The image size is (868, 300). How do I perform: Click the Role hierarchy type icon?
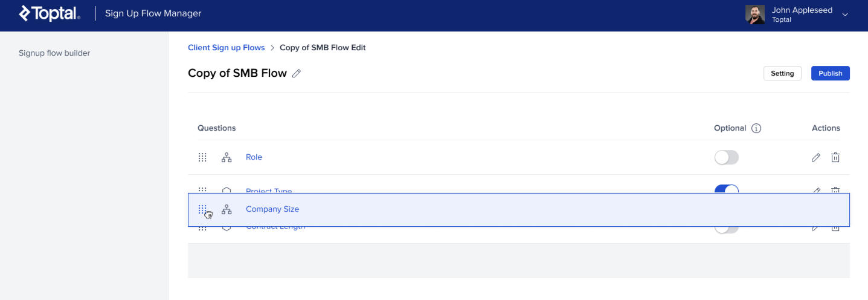227,157
